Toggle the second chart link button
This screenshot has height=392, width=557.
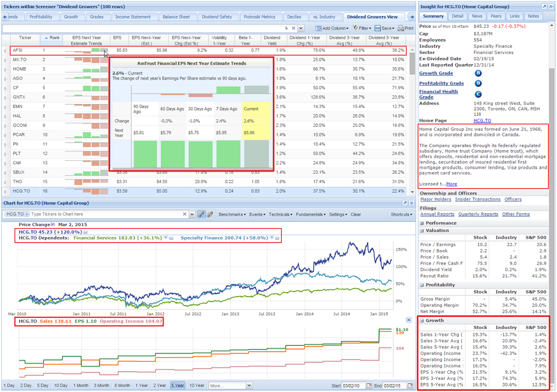pos(210,214)
